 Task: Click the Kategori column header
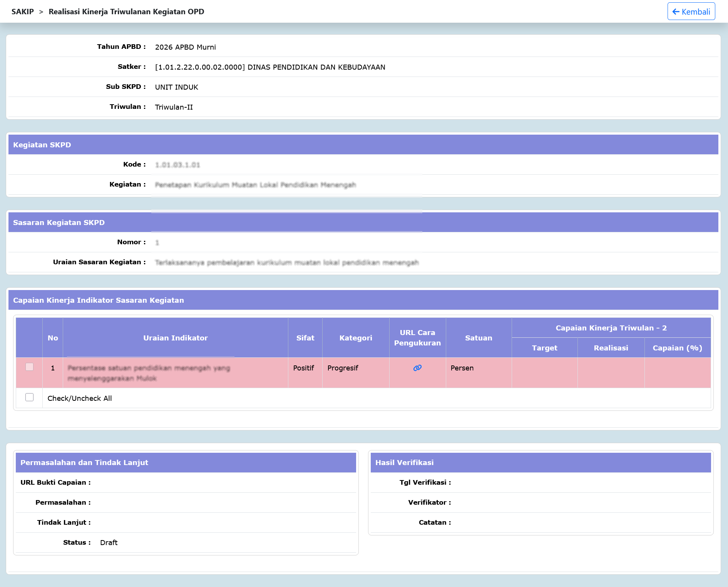356,338
